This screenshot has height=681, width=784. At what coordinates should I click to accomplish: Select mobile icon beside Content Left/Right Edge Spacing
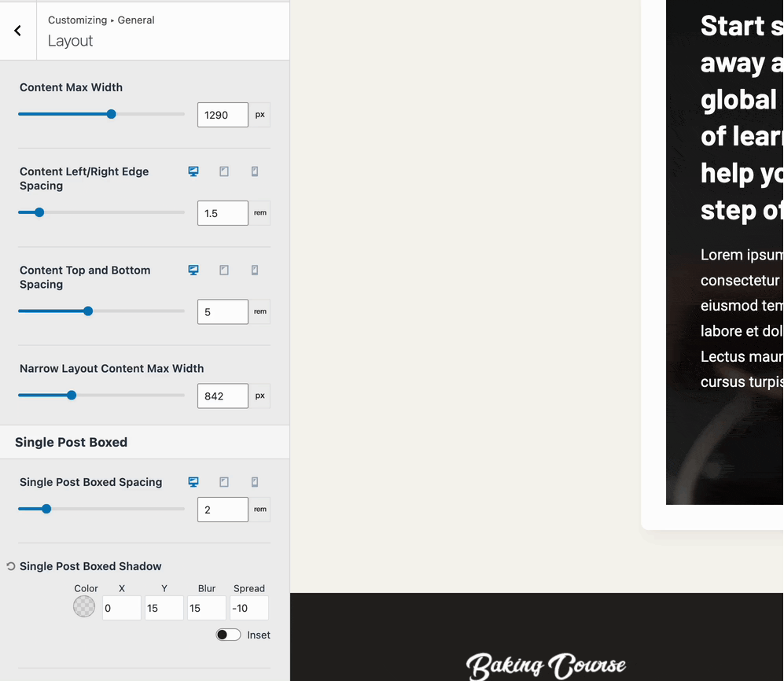(x=254, y=171)
